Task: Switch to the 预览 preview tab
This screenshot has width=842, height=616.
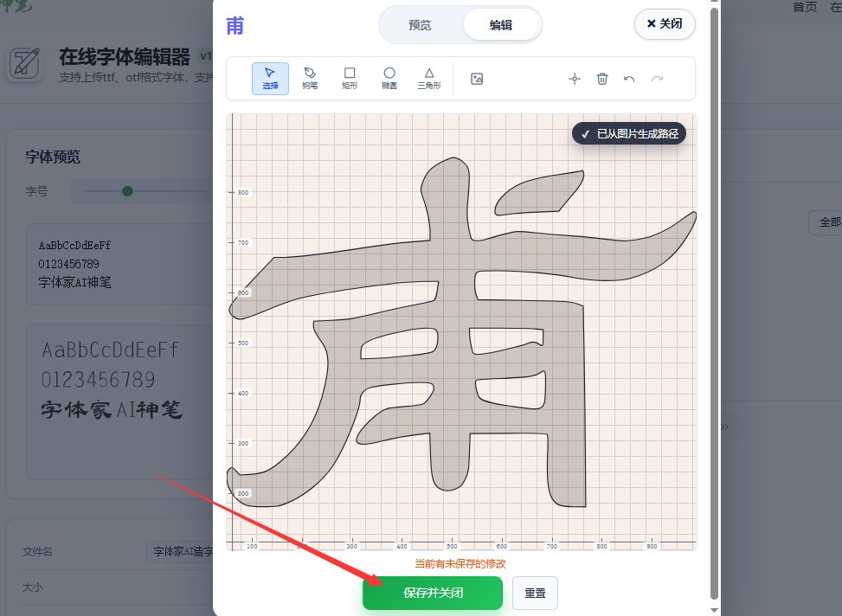Action: click(x=421, y=25)
